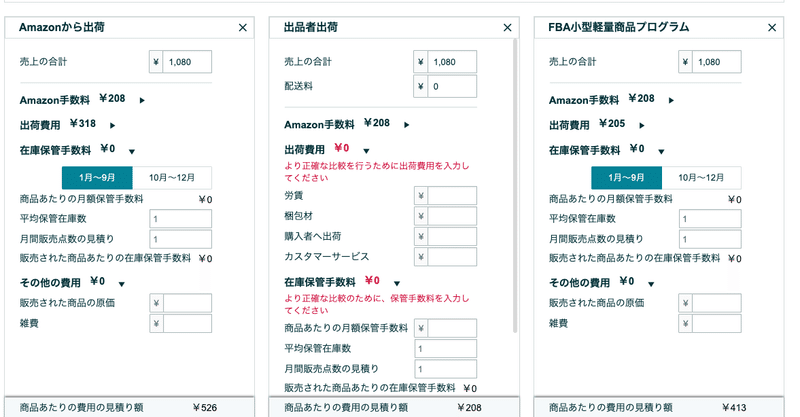This screenshot has width=800, height=417.
Task: Expand Amazon手数料 in FBA小型軽量 panel
Action: tap(671, 101)
